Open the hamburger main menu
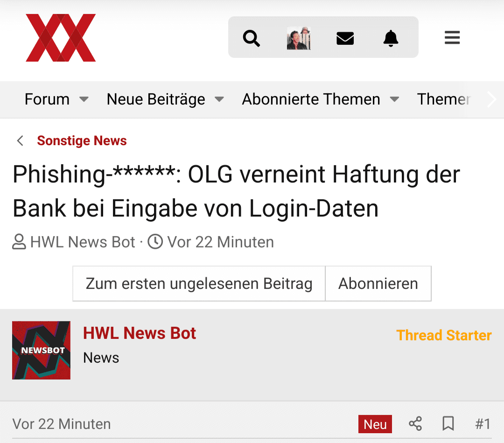Viewport: 504px width, 443px height. pos(452,38)
